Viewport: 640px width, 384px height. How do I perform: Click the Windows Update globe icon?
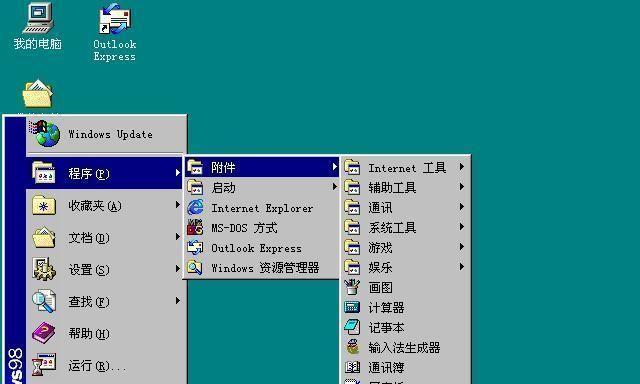[x=45, y=134]
